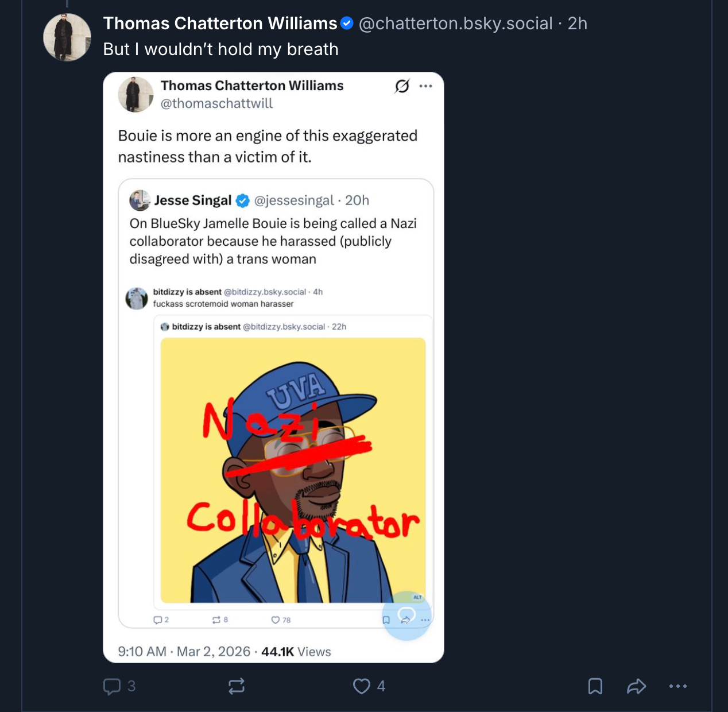Open three-dot menu in embedded tweet header
This screenshot has height=712, width=728.
(x=425, y=86)
